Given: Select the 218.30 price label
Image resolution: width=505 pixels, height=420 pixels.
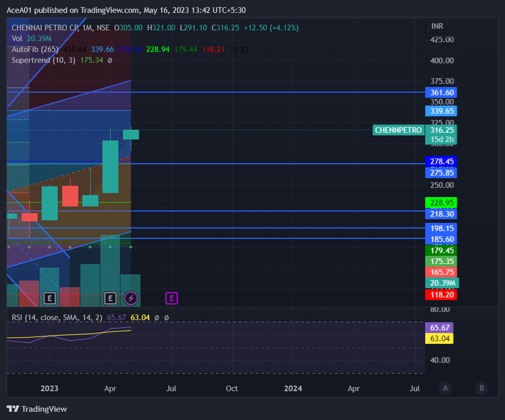Looking at the screenshot, I should (441, 214).
